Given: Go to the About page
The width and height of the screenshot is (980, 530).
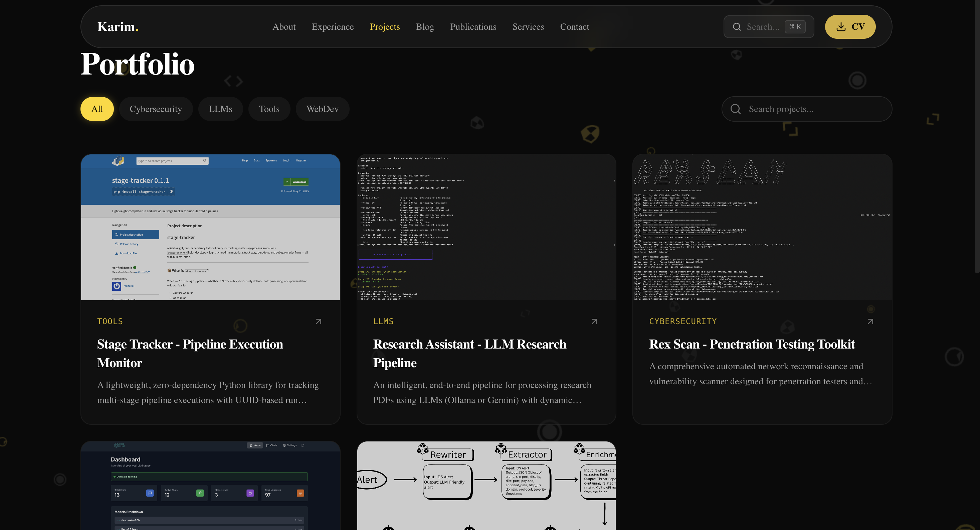Looking at the screenshot, I should (x=284, y=27).
